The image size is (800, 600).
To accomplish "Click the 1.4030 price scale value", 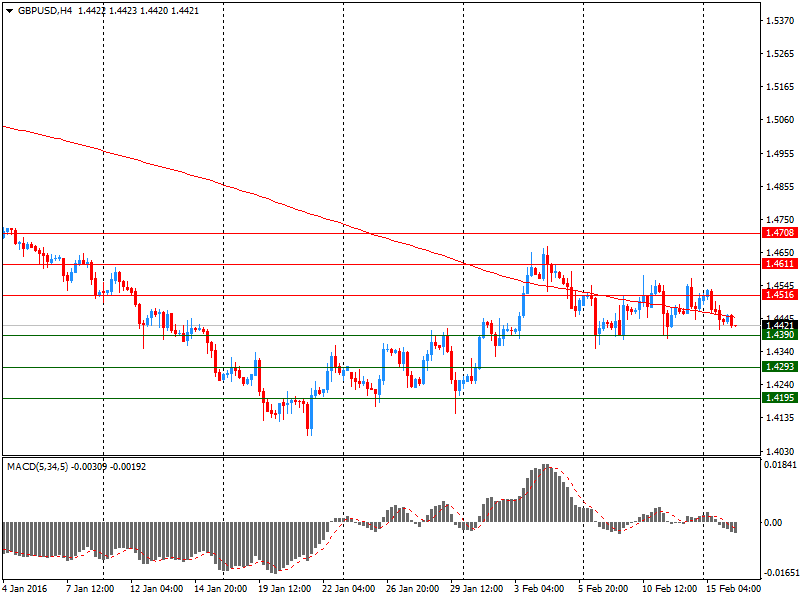I will point(781,452).
